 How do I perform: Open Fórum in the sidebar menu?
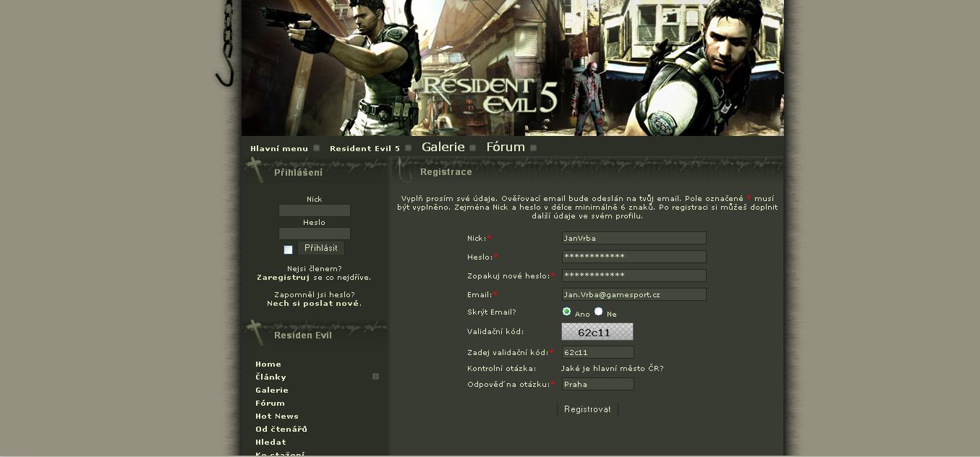270,403
